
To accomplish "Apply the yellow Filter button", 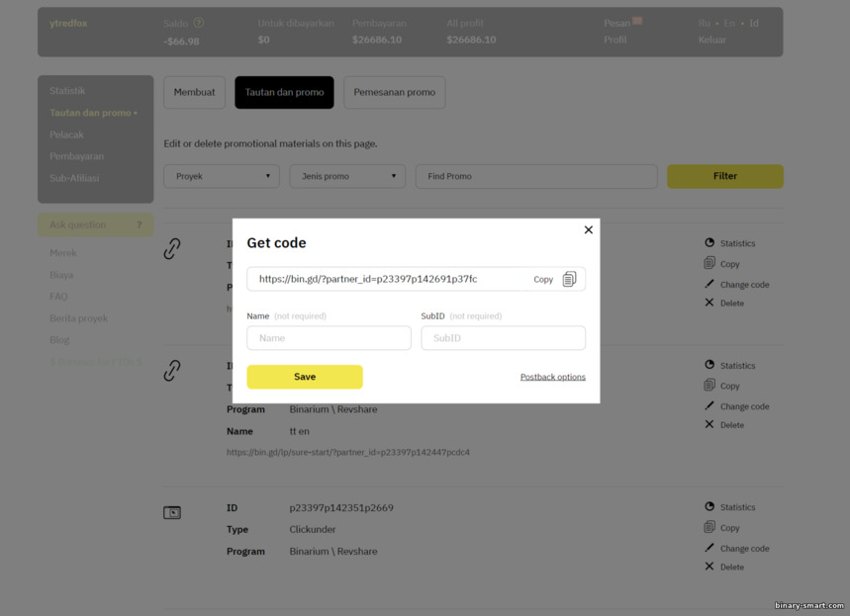I will pos(724,176).
